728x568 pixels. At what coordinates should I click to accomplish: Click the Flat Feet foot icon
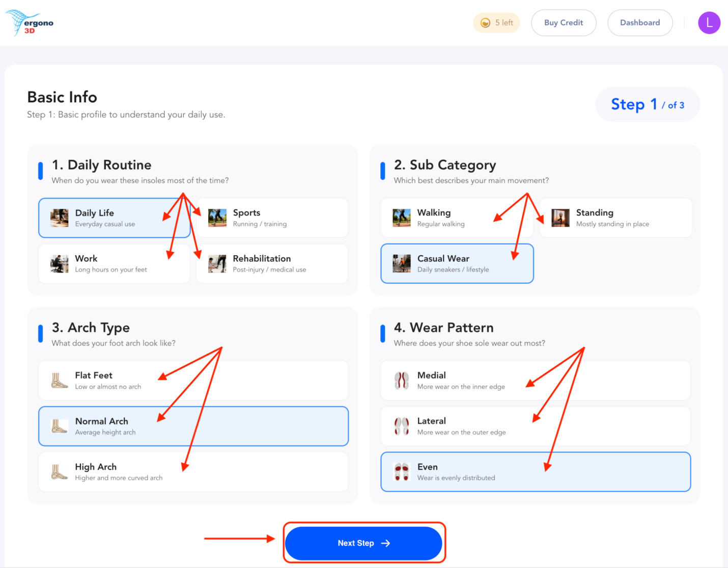[x=59, y=381]
